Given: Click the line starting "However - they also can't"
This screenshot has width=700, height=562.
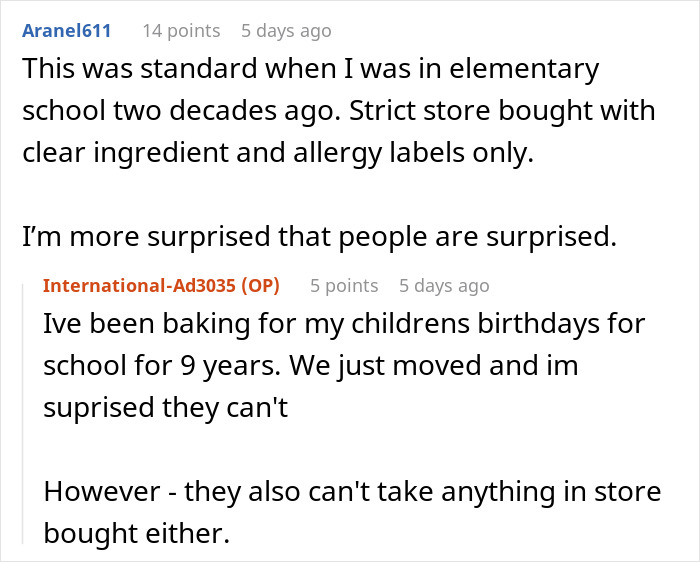Looking at the screenshot, I should pos(352,492).
